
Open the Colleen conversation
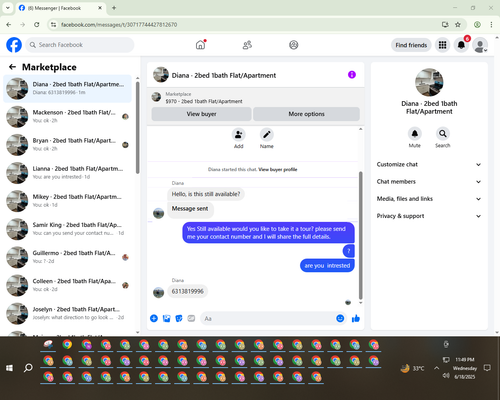pyautogui.click(x=67, y=285)
